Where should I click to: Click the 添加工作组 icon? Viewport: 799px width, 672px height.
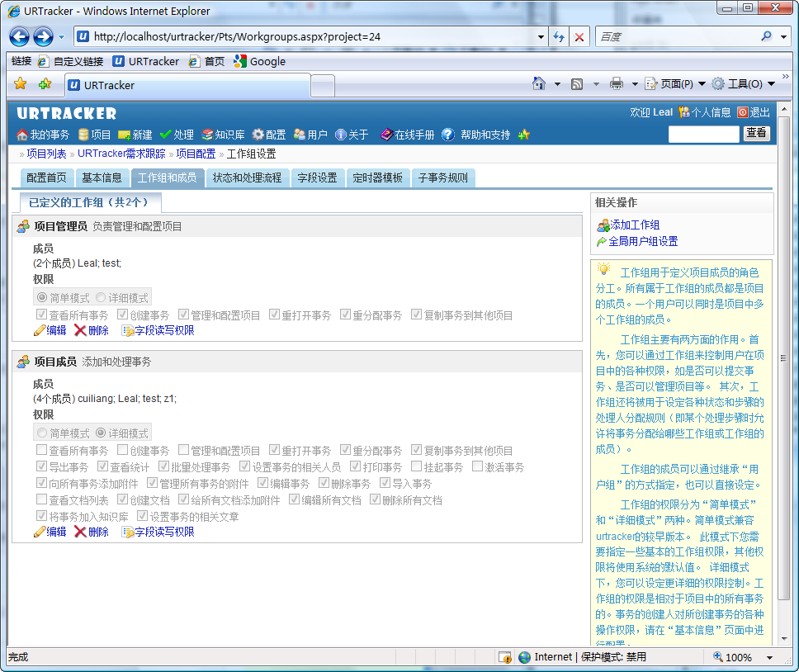[603, 225]
